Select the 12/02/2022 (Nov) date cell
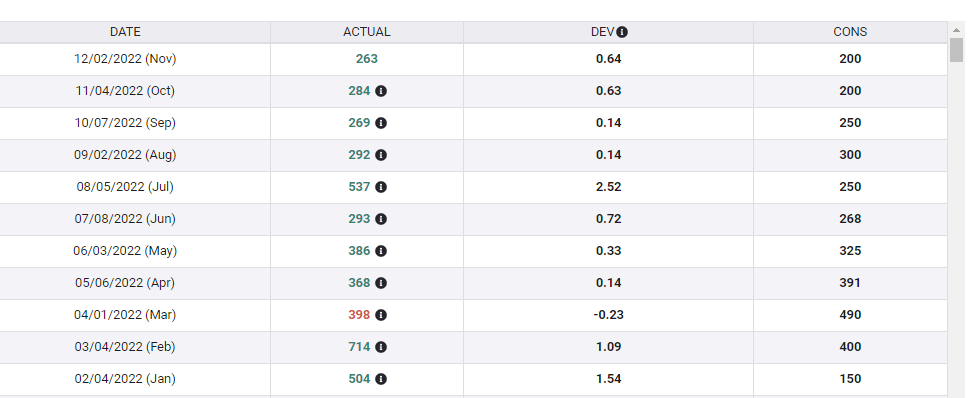 coord(125,59)
